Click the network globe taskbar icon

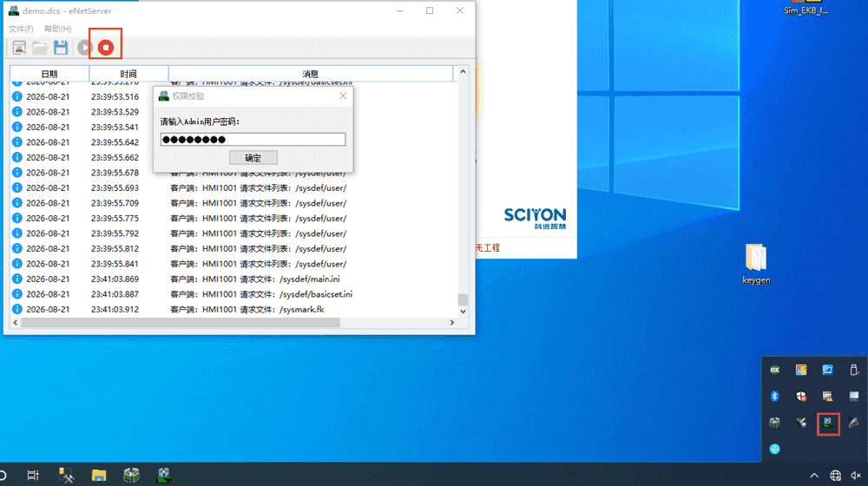click(x=835, y=476)
